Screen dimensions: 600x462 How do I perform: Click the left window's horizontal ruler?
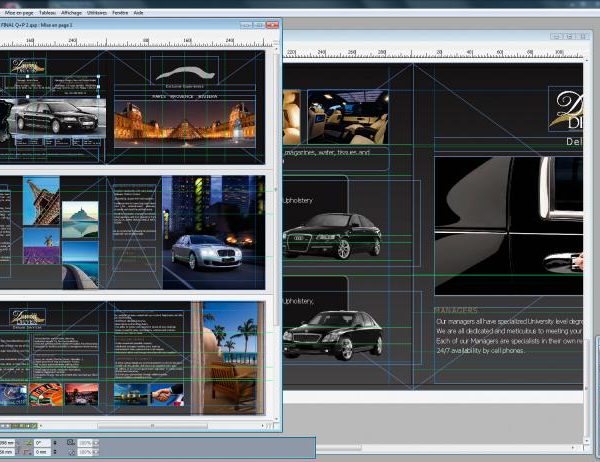tap(137, 42)
